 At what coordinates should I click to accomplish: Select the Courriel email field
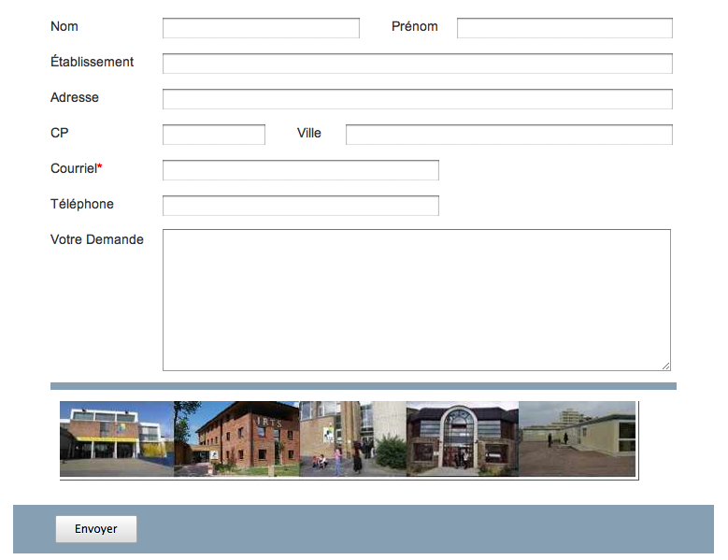(x=301, y=170)
